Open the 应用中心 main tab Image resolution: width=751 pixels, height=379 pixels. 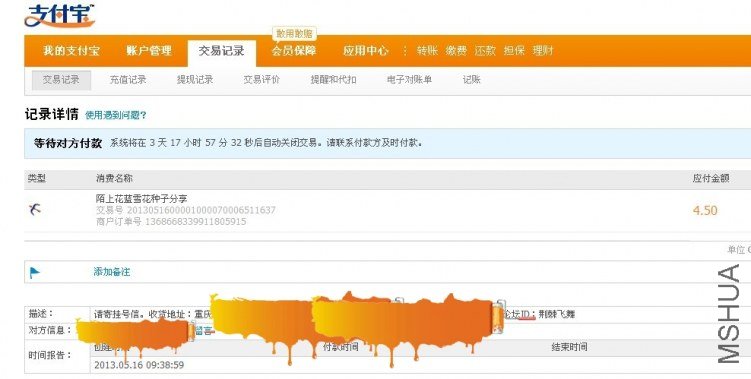point(366,51)
